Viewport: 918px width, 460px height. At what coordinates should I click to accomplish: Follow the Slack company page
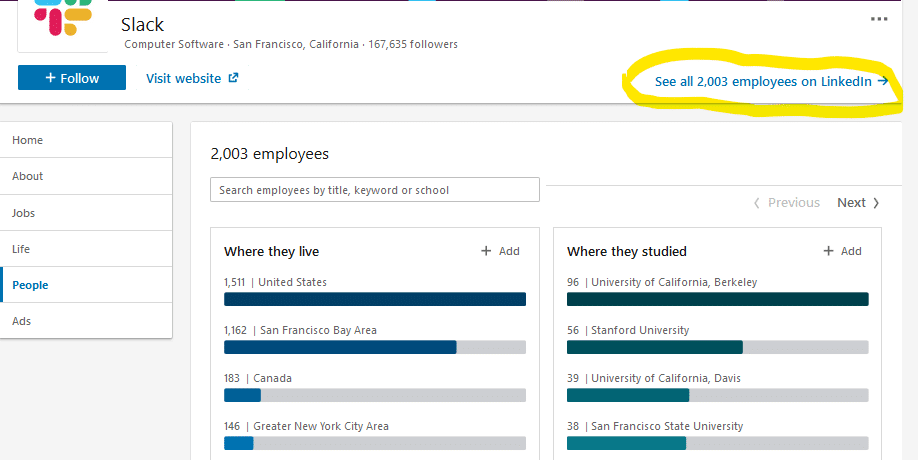pyautogui.click(x=72, y=78)
